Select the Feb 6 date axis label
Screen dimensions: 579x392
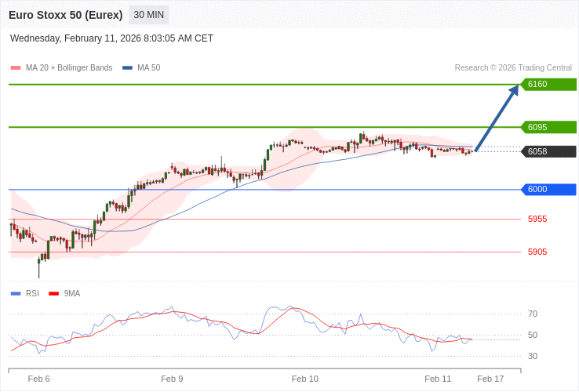[38, 379]
